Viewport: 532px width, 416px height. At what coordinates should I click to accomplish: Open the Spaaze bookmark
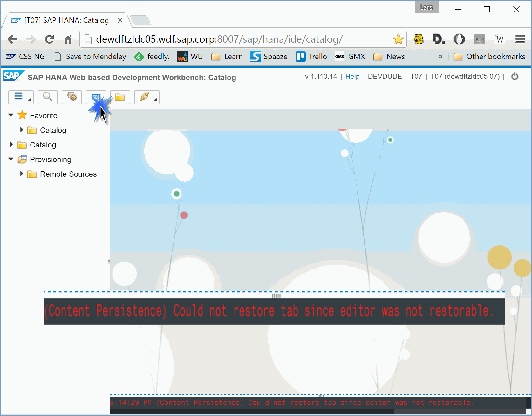269,57
